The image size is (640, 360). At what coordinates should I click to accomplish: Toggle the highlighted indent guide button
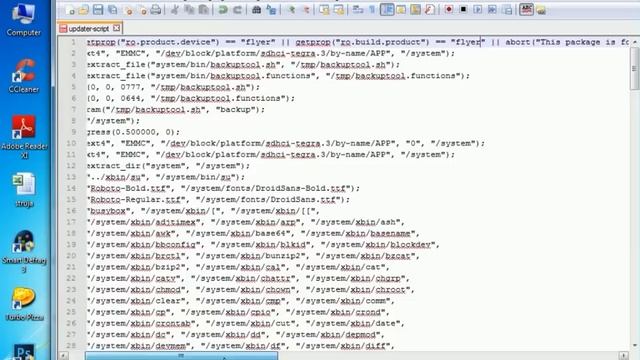tap(387, 10)
